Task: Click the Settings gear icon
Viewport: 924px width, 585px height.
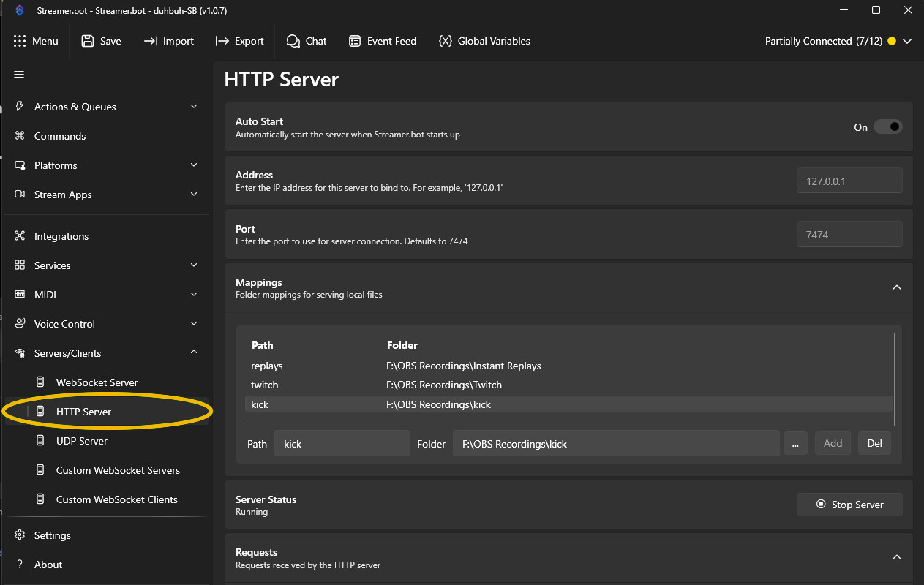Action: pos(20,535)
